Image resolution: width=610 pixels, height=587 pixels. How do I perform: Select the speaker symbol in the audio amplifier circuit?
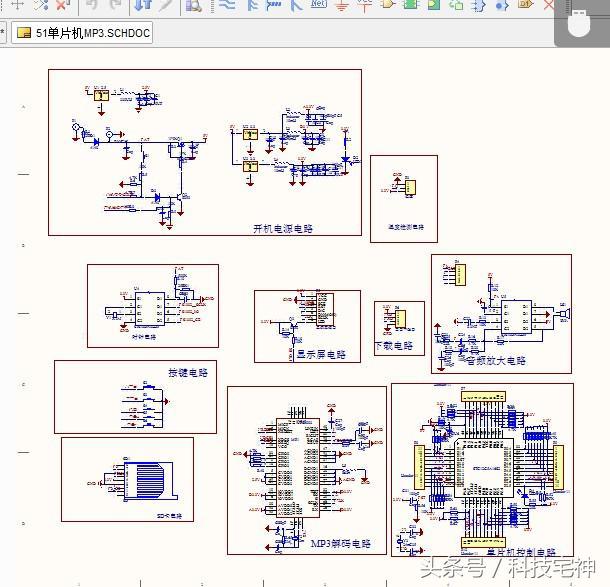point(563,314)
